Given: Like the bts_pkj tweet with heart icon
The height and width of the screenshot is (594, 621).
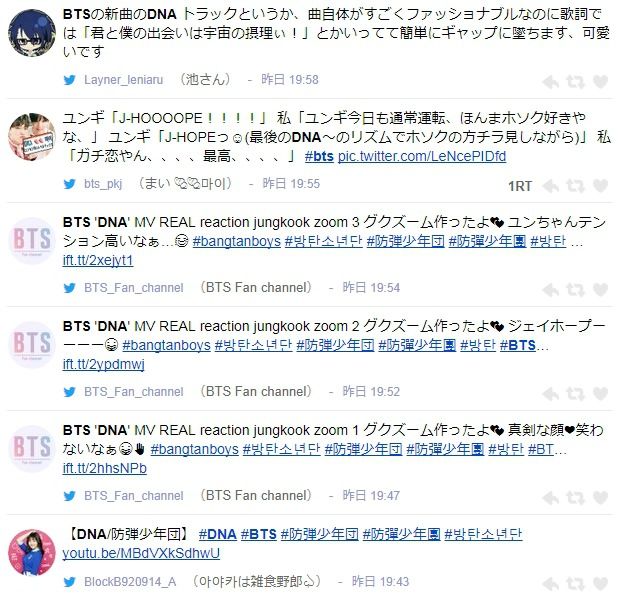Looking at the screenshot, I should click(600, 185).
